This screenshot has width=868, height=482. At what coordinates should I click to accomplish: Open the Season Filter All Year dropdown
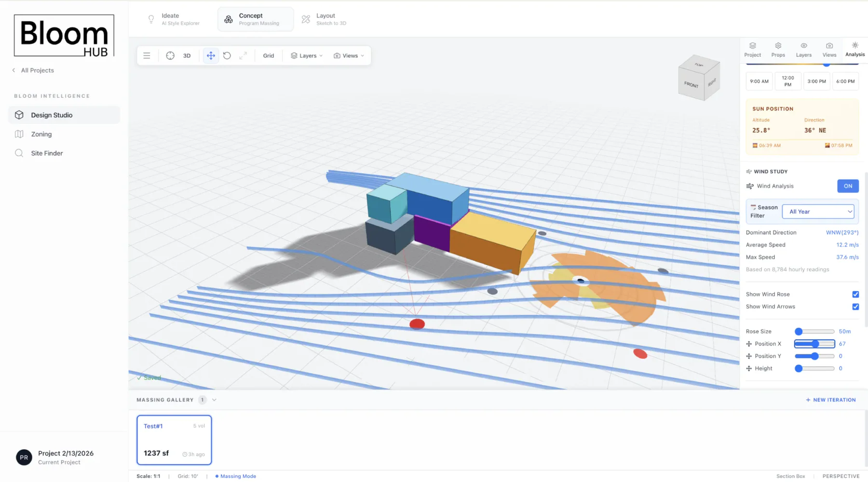[818, 211]
